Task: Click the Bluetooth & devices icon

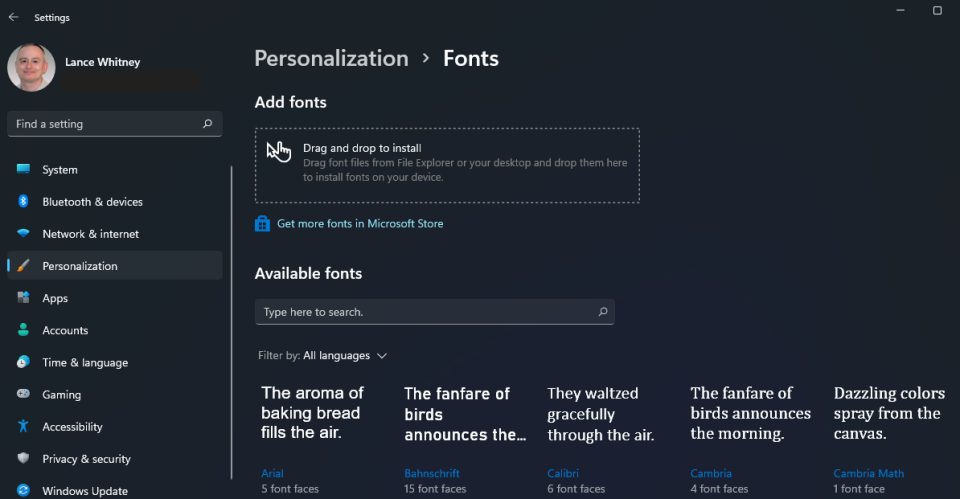Action: point(23,201)
